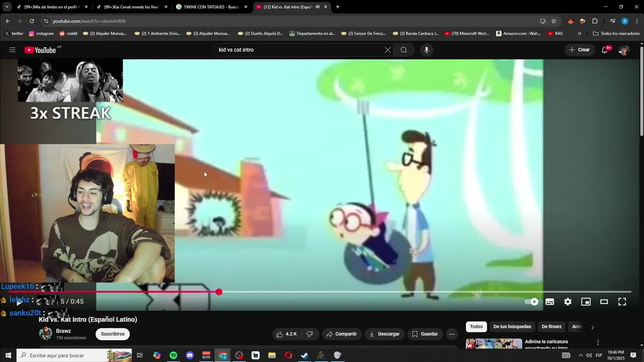Enable theater mode view
This screenshot has height=362, width=644.
[x=604, y=302]
